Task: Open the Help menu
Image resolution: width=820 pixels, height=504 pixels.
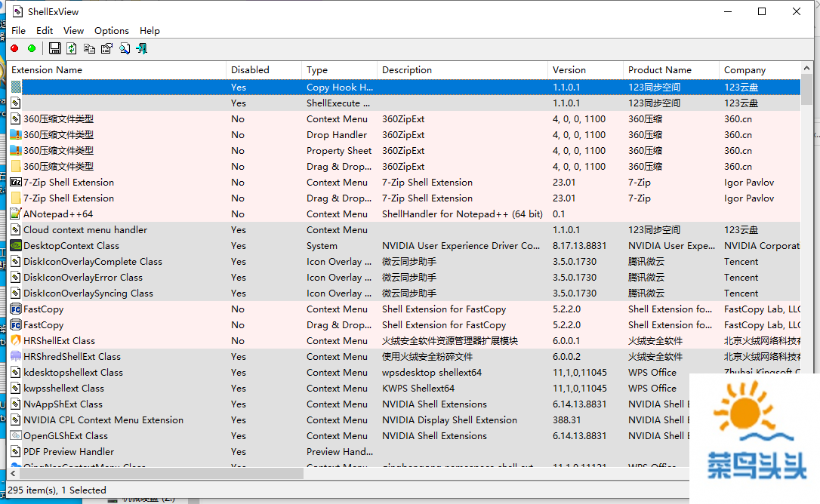Action: point(150,31)
